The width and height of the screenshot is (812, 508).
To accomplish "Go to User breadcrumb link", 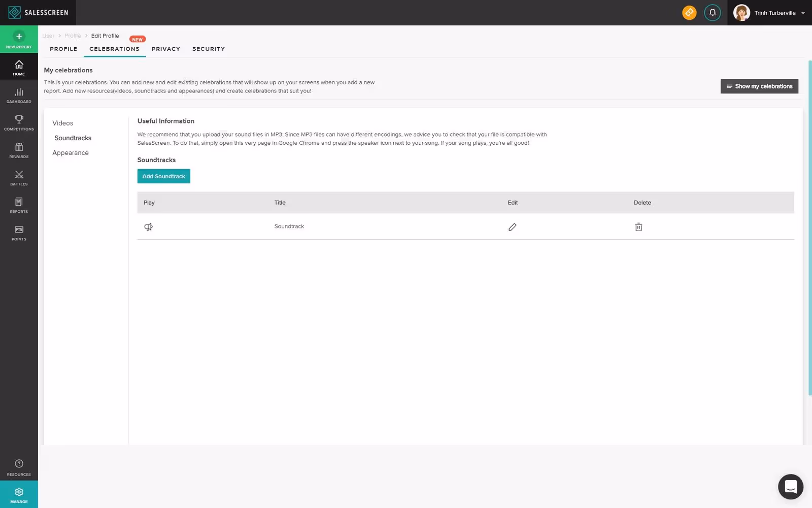I will [x=48, y=36].
